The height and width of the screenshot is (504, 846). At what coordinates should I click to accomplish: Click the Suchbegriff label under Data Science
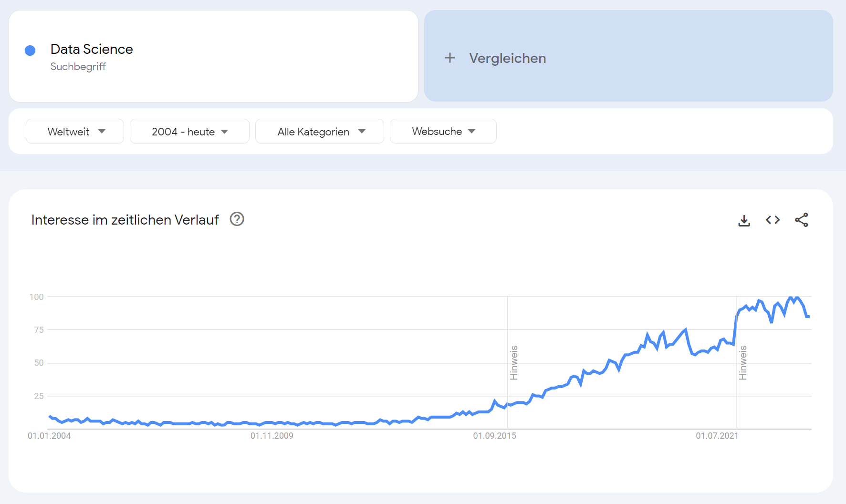78,67
